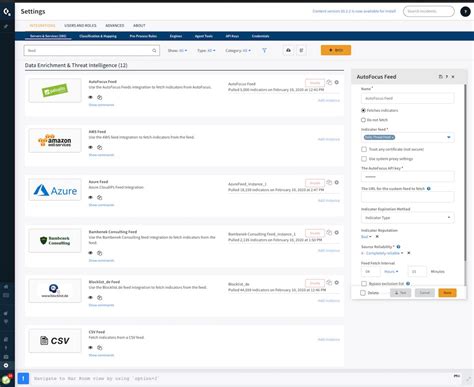Click the duplicate icon under the AWS Feed description
Viewport: 474px width, 387px height.
(x=99, y=147)
